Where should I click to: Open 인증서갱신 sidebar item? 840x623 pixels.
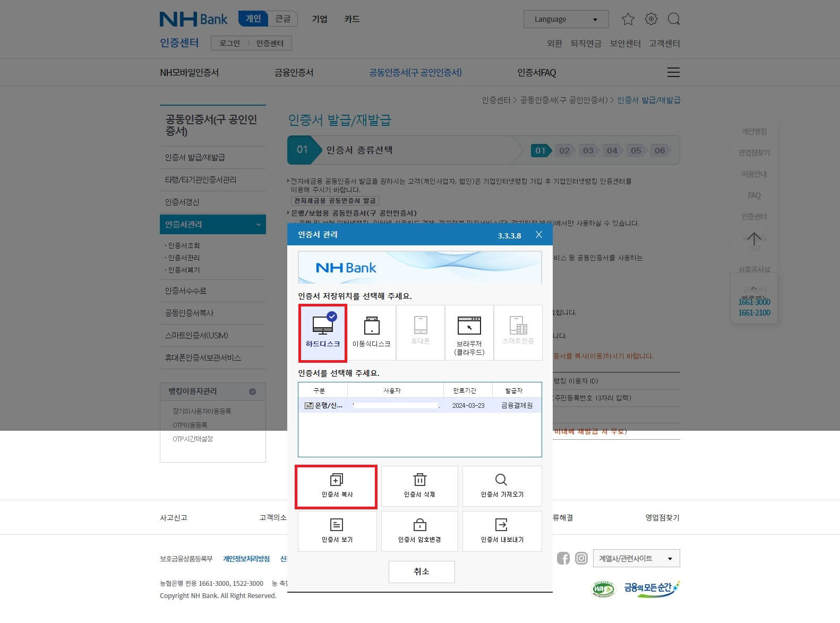click(212, 202)
